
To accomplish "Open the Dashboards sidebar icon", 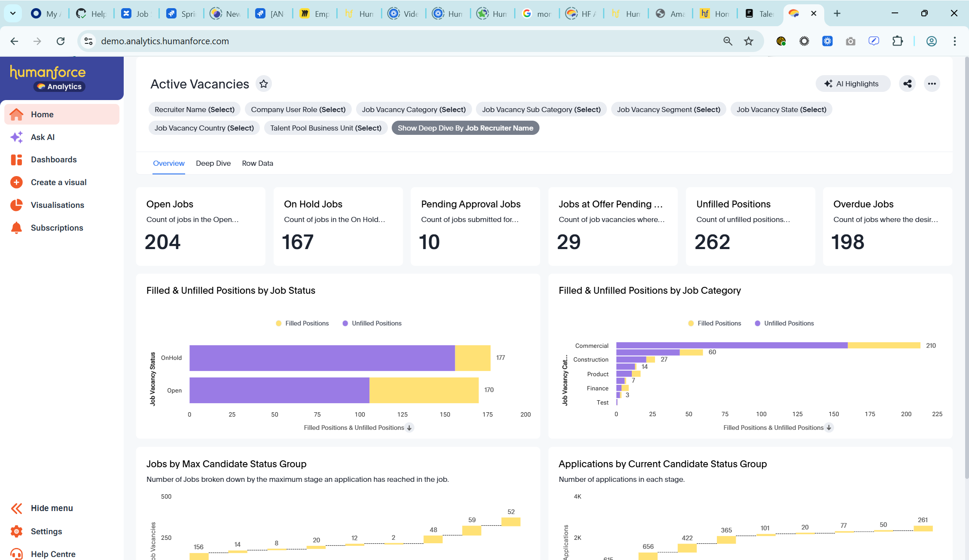I will point(16,160).
